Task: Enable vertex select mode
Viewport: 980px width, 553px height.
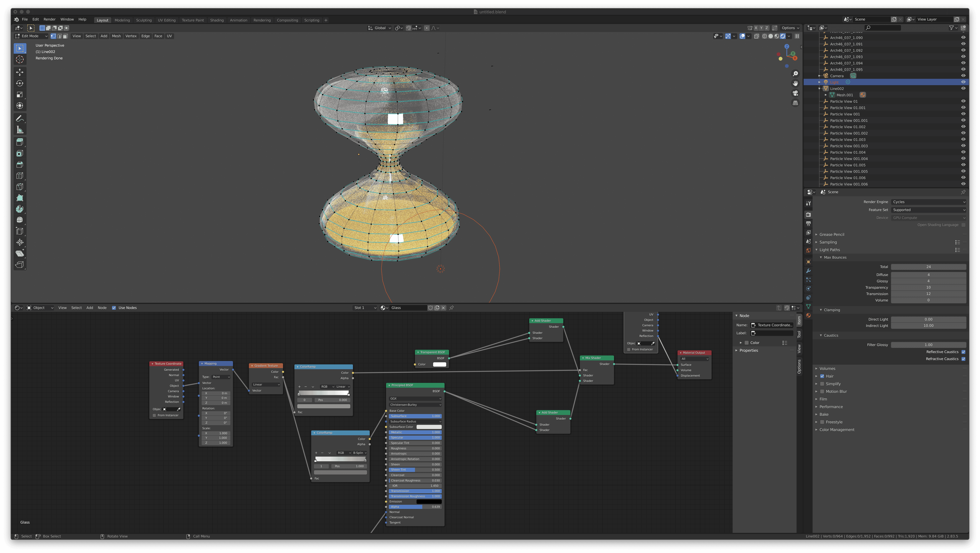Action: (53, 36)
